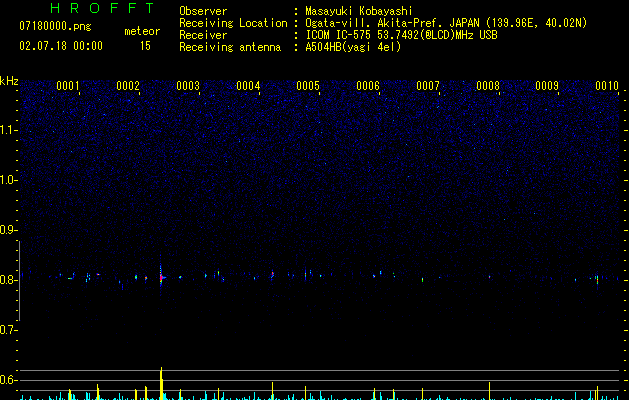This screenshot has height=400, width=629.
Task: Click the tallest yellow peak in the power graph
Action: point(161,383)
